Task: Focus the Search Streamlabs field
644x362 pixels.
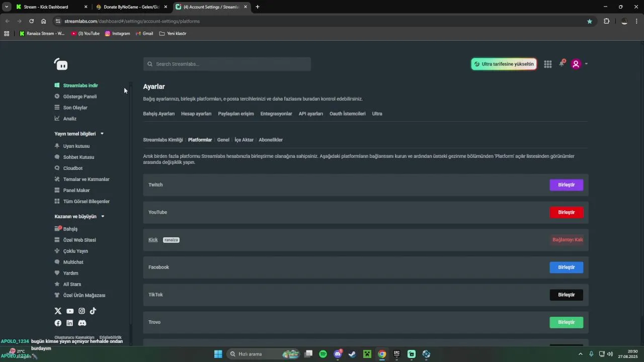Action: 227,64
